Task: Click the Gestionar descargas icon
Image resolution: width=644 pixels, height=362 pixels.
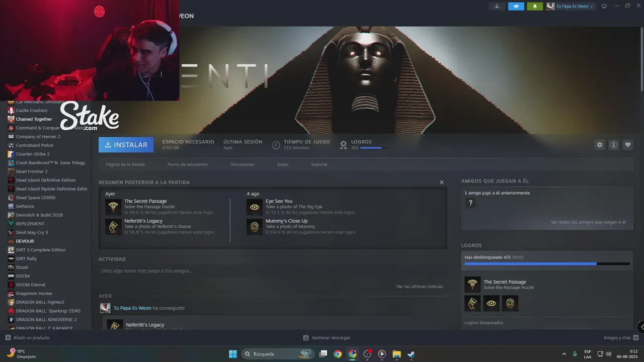Action: coord(306,338)
